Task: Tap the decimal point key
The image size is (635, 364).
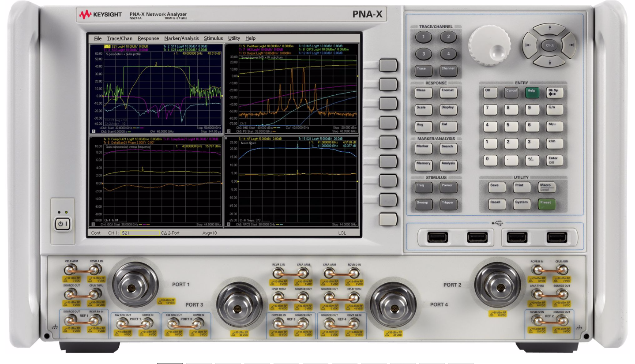Action: (511, 161)
